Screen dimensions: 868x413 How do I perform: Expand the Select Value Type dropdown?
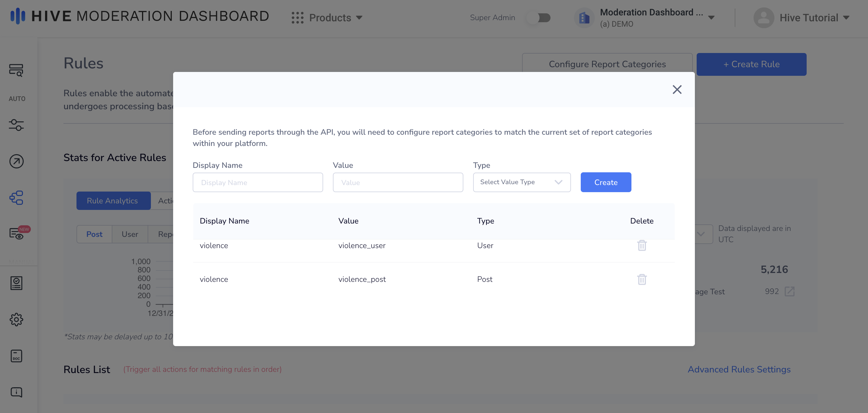click(x=522, y=182)
